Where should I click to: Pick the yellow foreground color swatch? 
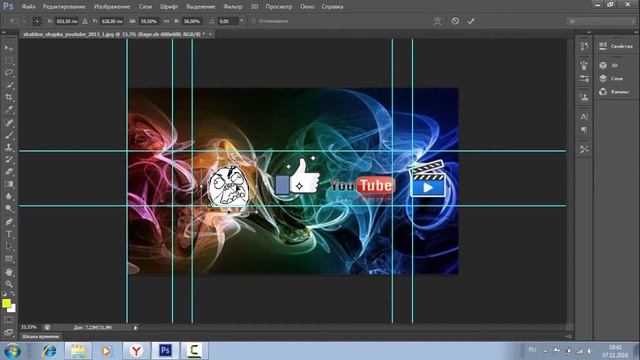pyautogui.click(x=6, y=303)
